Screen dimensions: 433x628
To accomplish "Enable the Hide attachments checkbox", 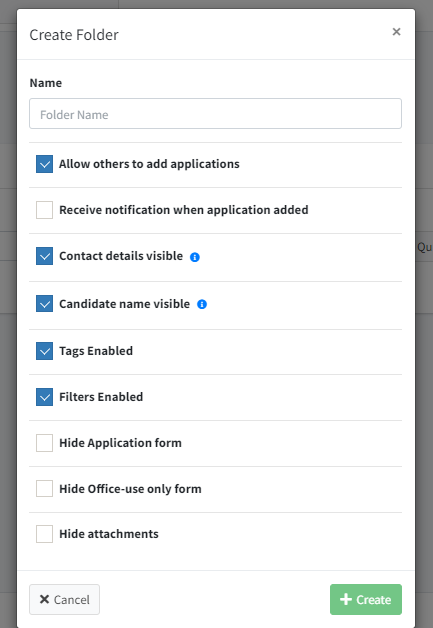I will [44, 534].
